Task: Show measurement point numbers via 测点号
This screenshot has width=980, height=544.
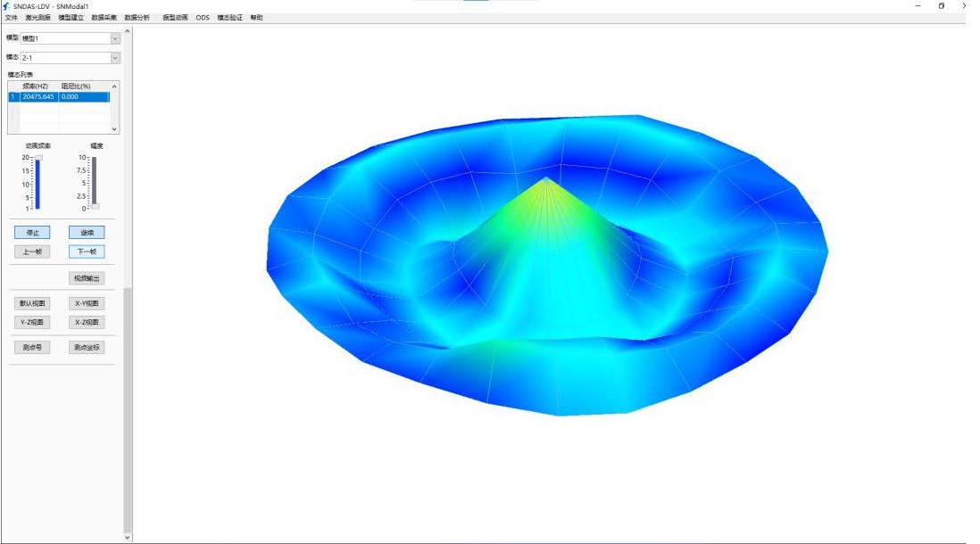Action: coord(32,348)
